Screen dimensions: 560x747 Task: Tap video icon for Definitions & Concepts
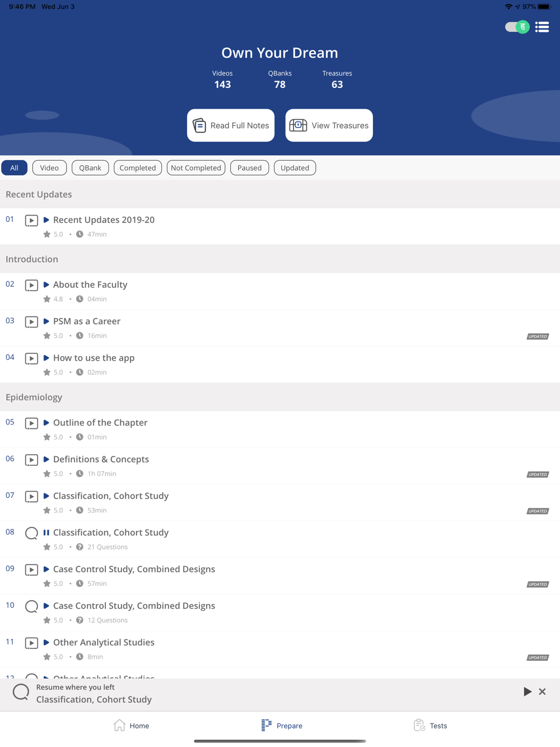[x=31, y=460]
